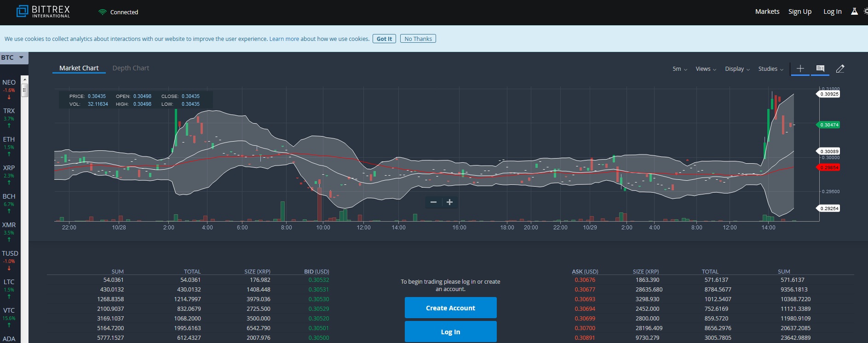Click the red down arrow under TUSD
The height and width of the screenshot is (343, 868).
[x=9, y=268]
